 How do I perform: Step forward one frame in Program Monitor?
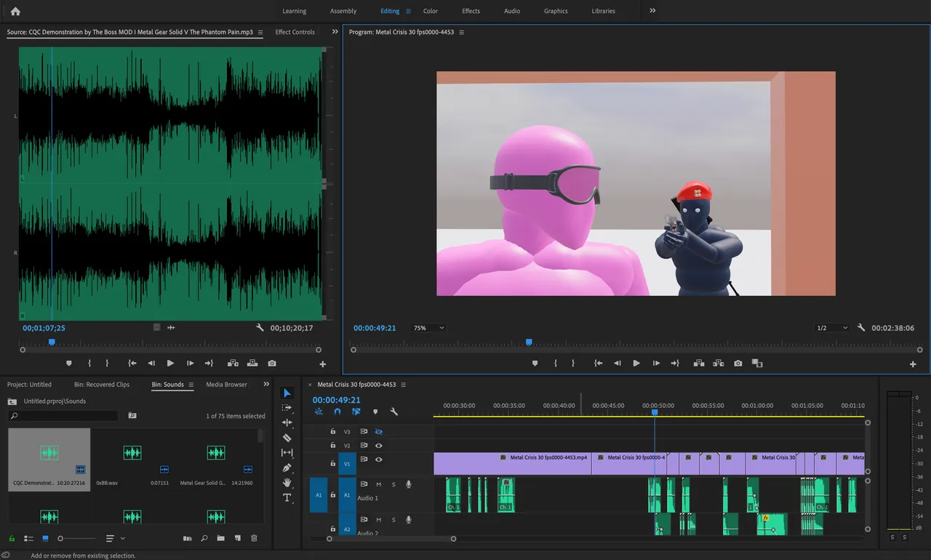[656, 363]
